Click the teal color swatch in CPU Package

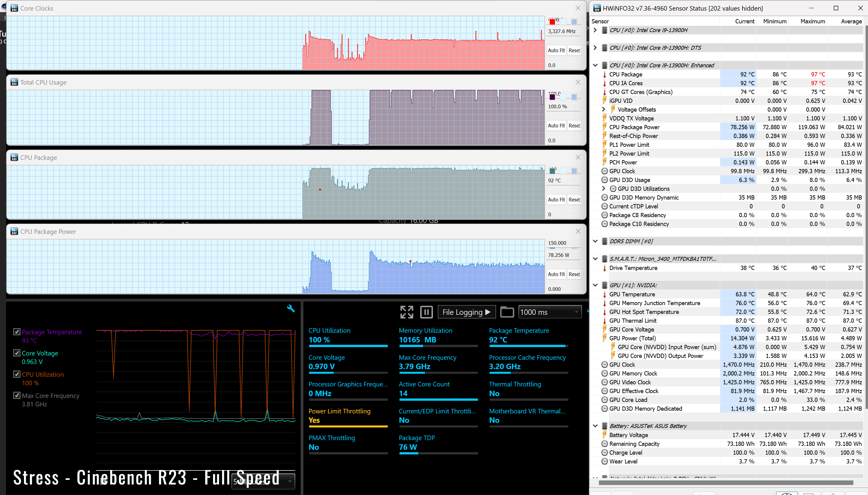pyautogui.click(x=552, y=171)
